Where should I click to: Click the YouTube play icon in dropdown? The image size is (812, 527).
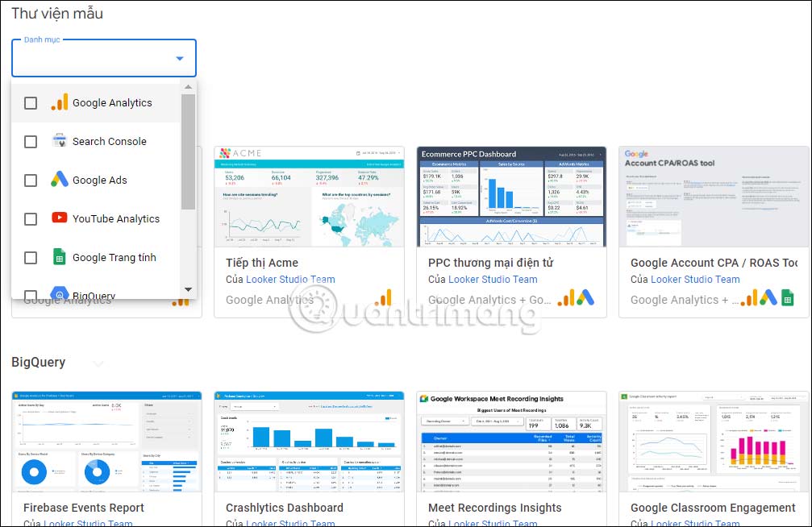click(60, 218)
